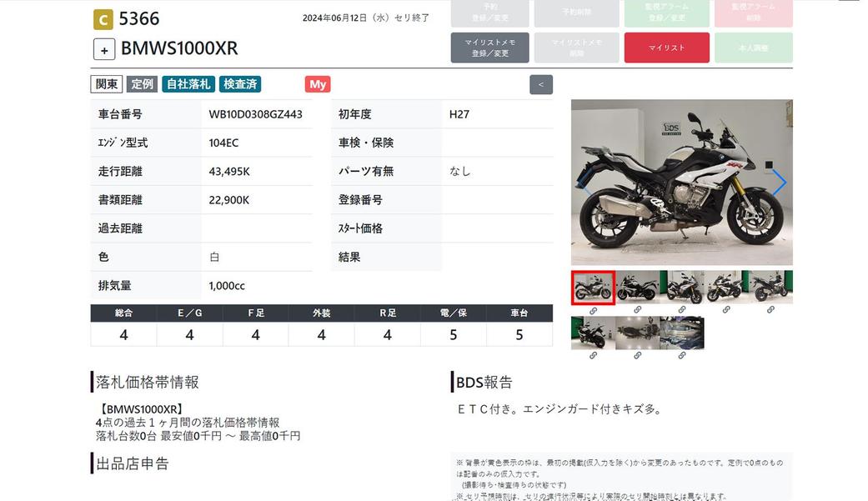This screenshot has height=501, width=868.
Task: Select the 自社落札 tag
Action: click(x=188, y=84)
